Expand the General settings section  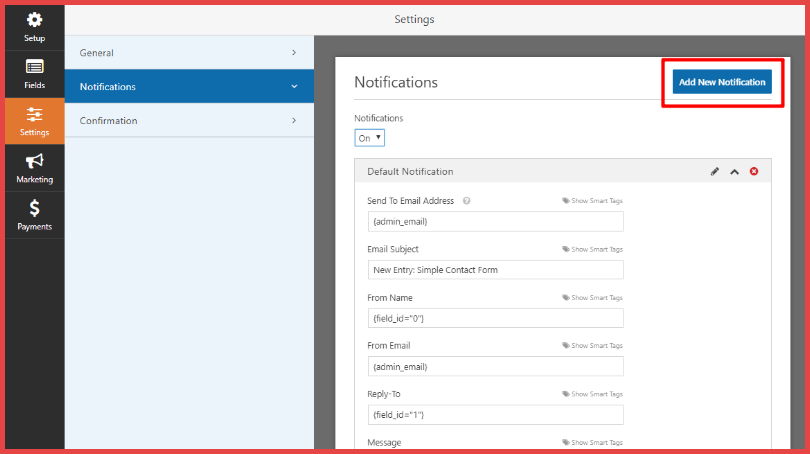click(x=188, y=52)
